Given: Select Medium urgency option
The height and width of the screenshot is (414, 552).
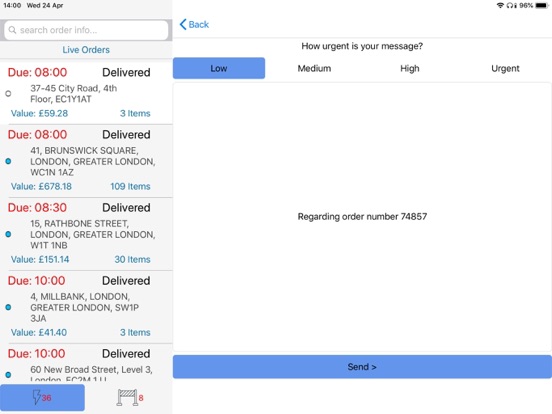Looking at the screenshot, I should [x=314, y=68].
